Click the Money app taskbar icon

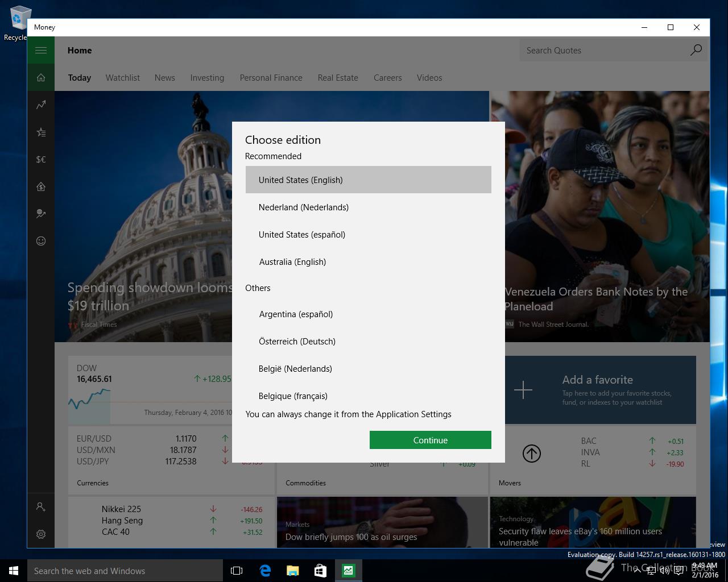349,571
